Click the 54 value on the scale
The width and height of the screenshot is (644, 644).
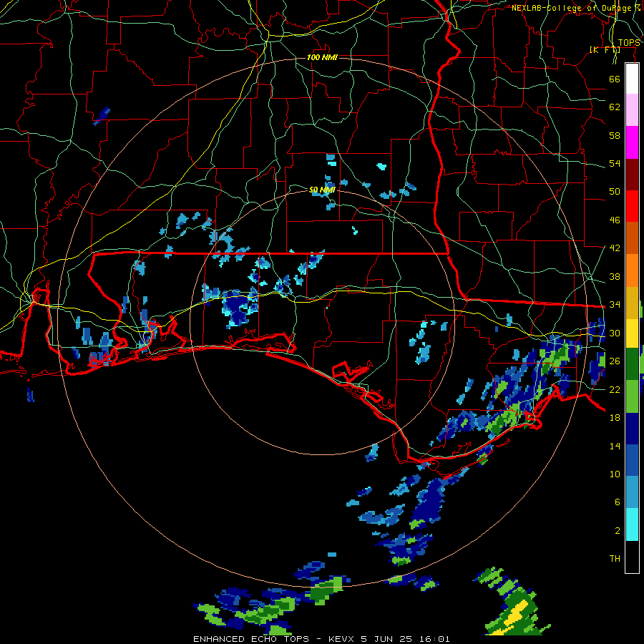[615, 163]
